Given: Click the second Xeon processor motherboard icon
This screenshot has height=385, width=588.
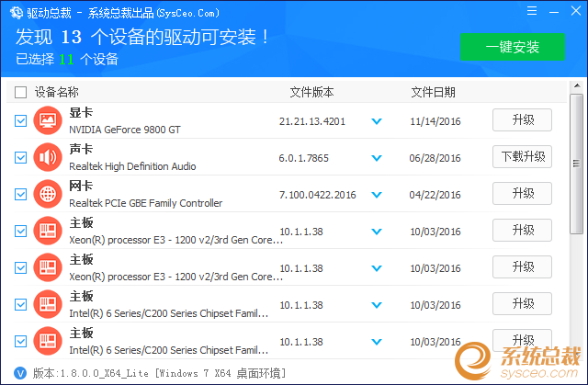Looking at the screenshot, I should click(x=48, y=267).
